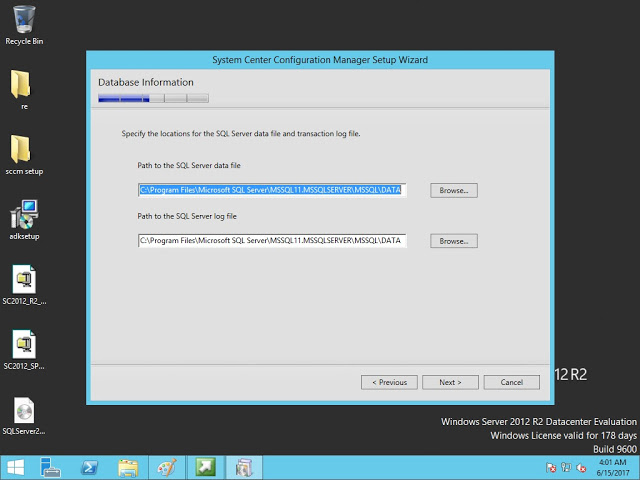The height and width of the screenshot is (480, 640).
Task: Click the SQL Server log file path field
Action: tap(271, 241)
